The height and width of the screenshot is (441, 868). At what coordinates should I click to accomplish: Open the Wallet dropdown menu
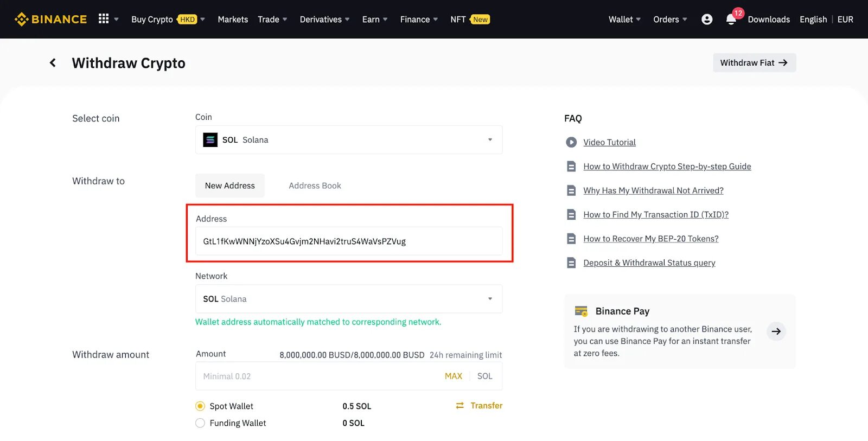click(624, 20)
